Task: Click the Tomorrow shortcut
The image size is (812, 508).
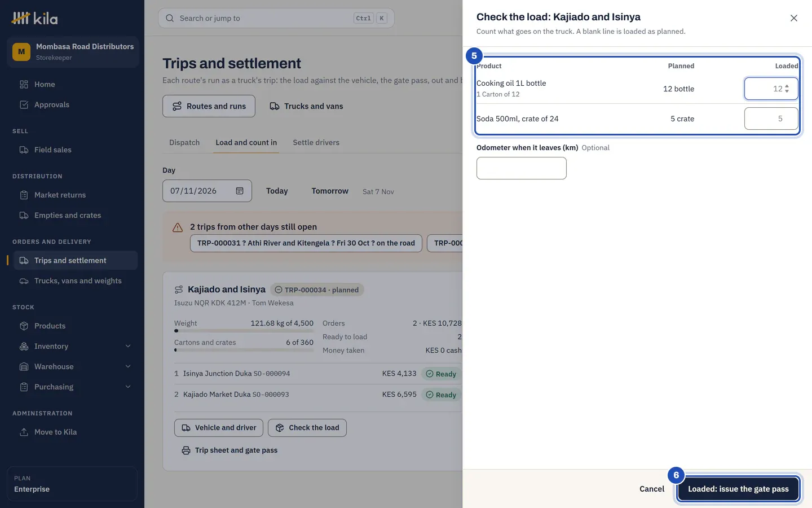Action: [x=330, y=191]
